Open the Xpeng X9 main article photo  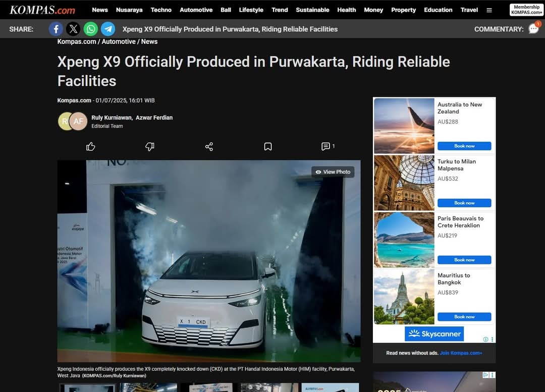point(209,261)
